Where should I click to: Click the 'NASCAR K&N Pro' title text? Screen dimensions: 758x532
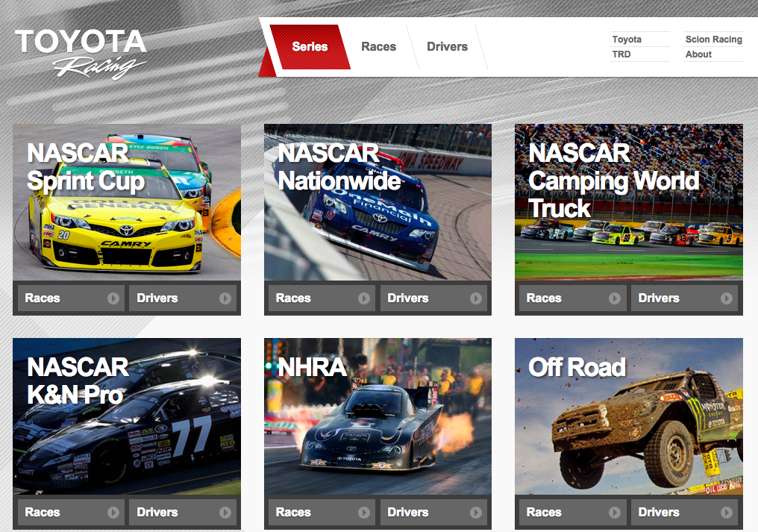click(x=78, y=381)
